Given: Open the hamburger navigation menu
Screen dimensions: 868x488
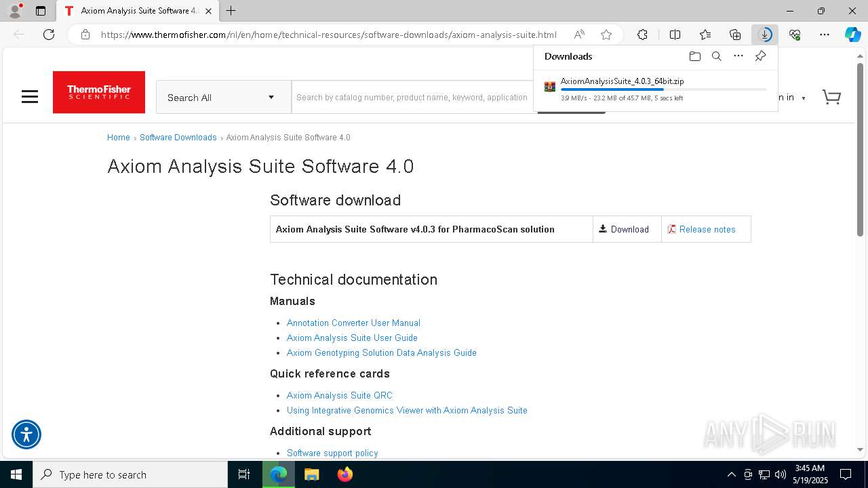Looking at the screenshot, I should click(x=30, y=97).
